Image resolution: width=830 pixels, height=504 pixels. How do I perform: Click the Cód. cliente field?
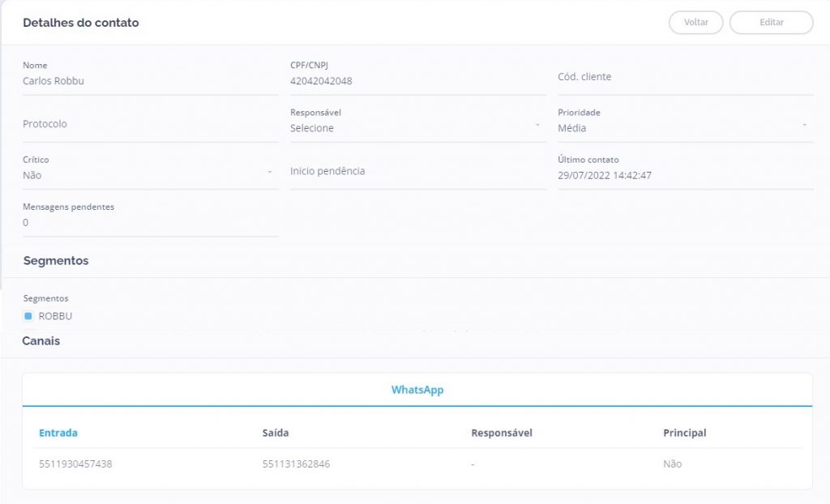(x=684, y=77)
